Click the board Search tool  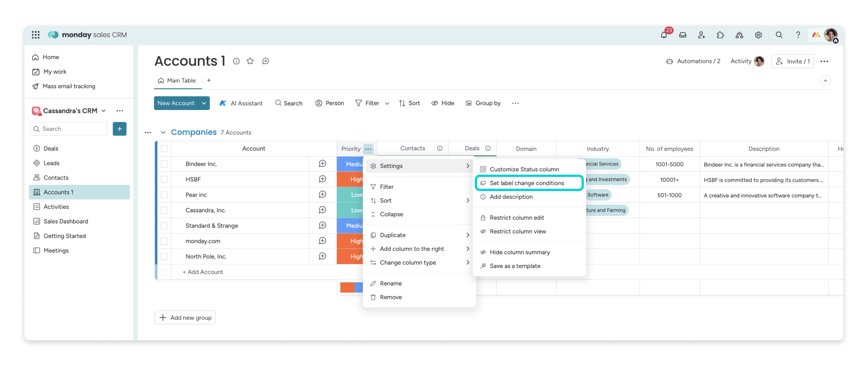point(289,103)
